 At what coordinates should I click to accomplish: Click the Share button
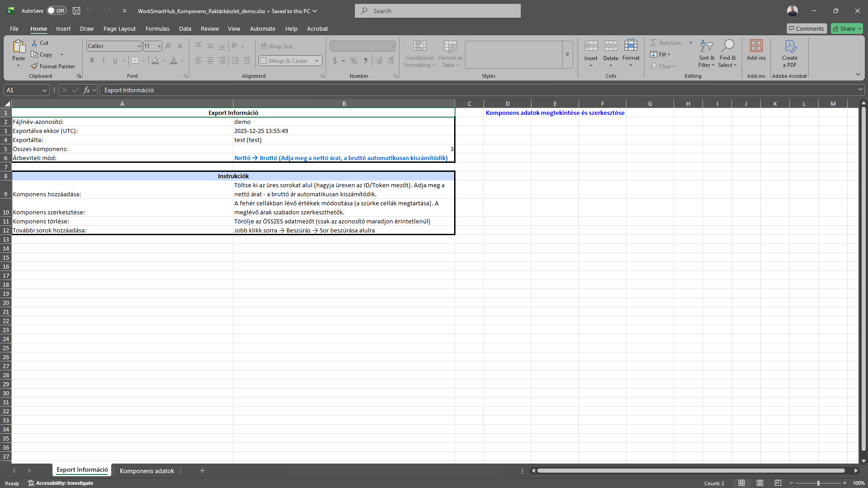(x=847, y=28)
